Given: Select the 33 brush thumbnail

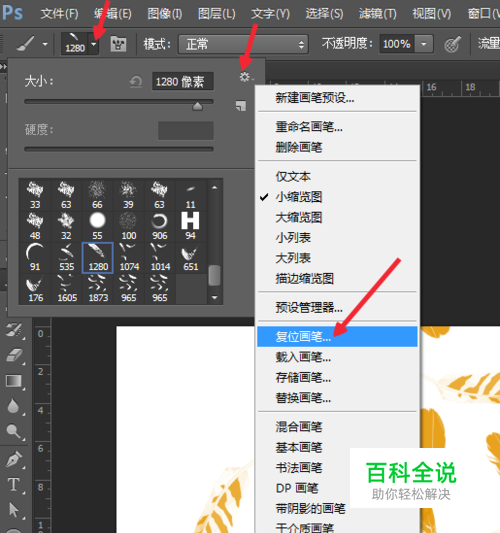Looking at the screenshot, I should tap(35, 195).
